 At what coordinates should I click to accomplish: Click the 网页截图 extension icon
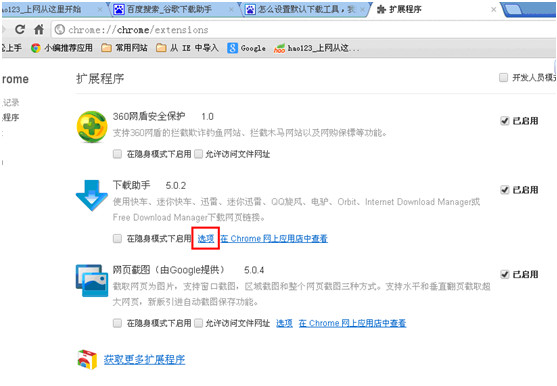(x=92, y=280)
